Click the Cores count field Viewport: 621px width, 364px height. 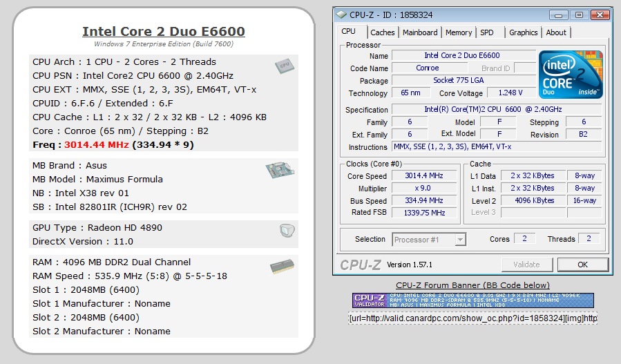[524, 238]
